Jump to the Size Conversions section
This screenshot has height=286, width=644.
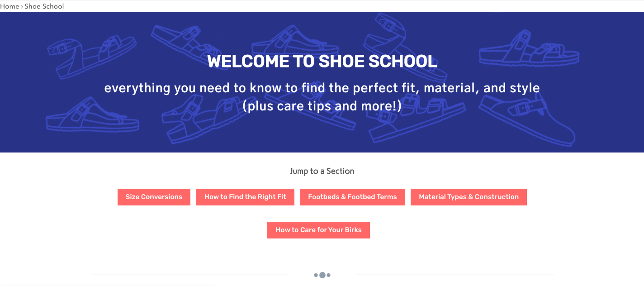tap(154, 197)
